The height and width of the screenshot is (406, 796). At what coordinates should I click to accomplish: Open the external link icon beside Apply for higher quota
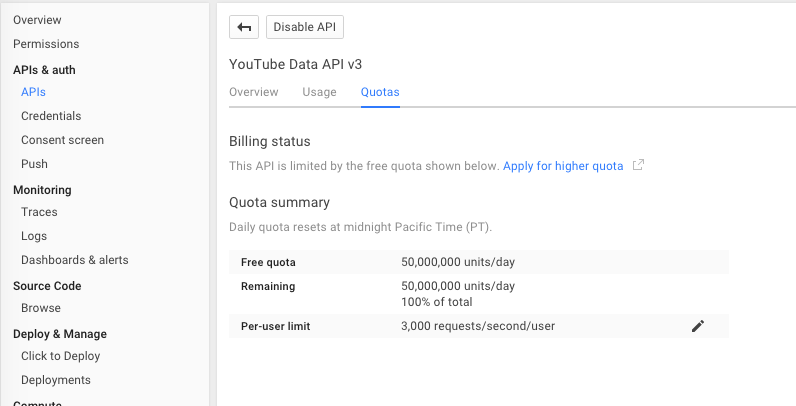coord(638,165)
